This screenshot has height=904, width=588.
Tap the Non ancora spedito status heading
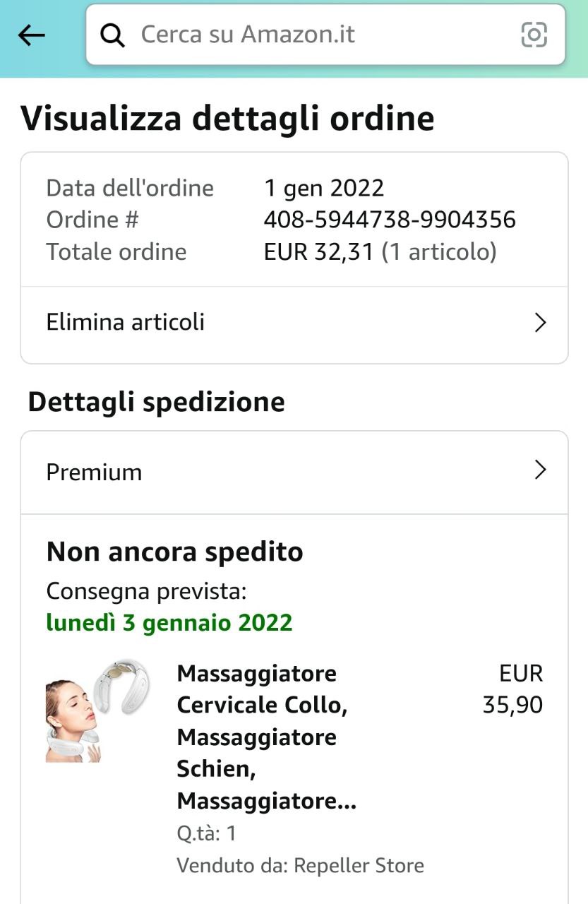(175, 552)
